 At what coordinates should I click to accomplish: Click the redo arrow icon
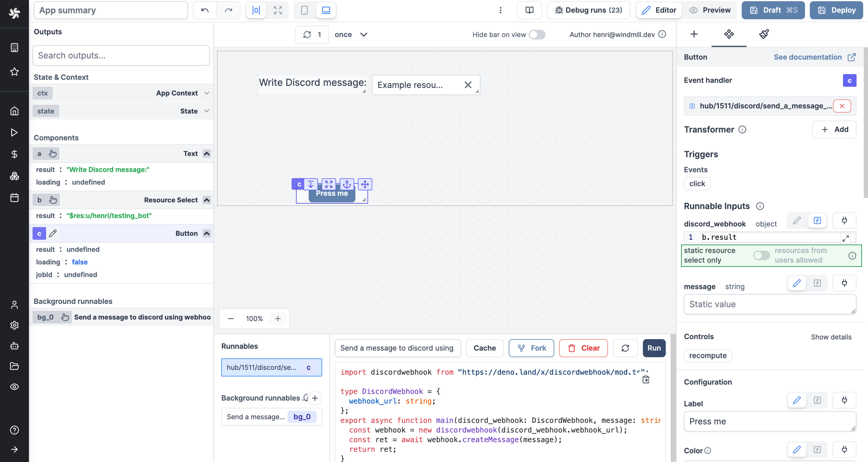coord(228,10)
